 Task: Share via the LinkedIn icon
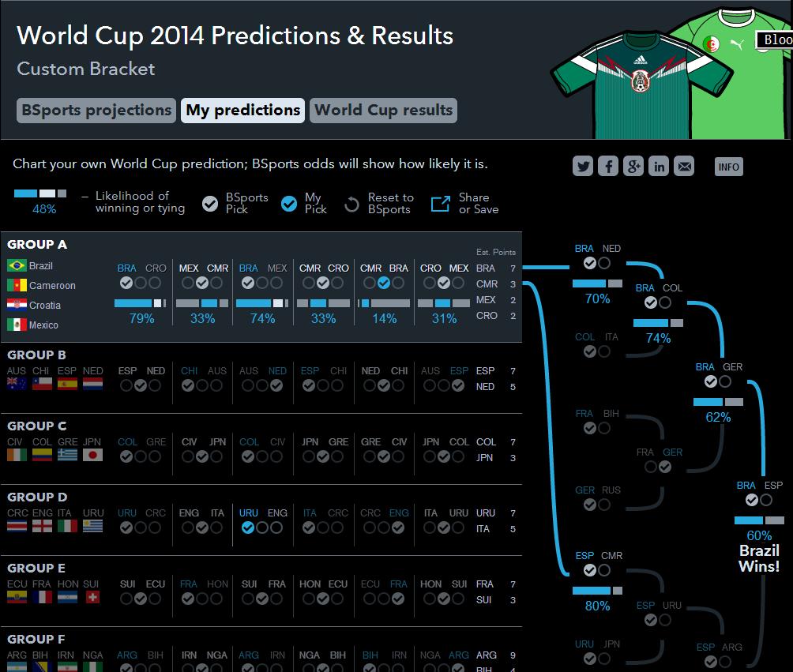pyautogui.click(x=659, y=167)
